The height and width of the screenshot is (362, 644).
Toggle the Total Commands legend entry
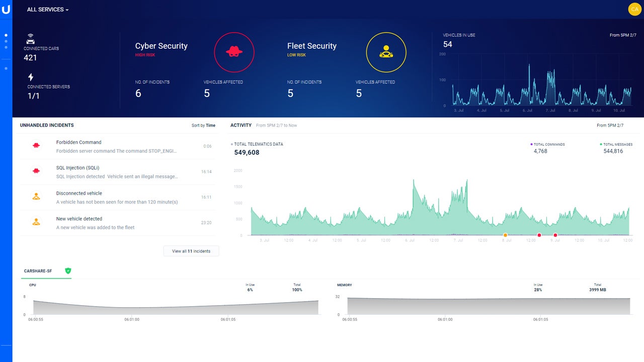click(548, 144)
